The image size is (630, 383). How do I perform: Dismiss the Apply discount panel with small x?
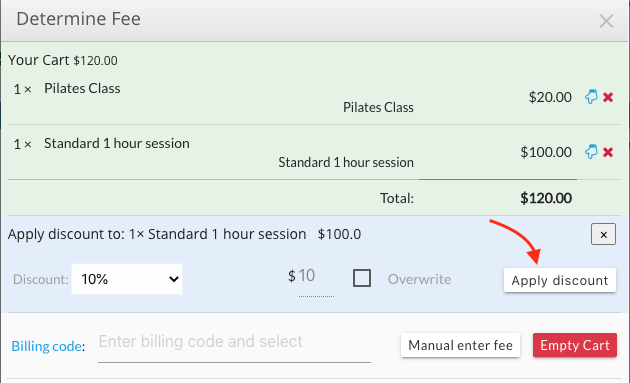(x=603, y=234)
